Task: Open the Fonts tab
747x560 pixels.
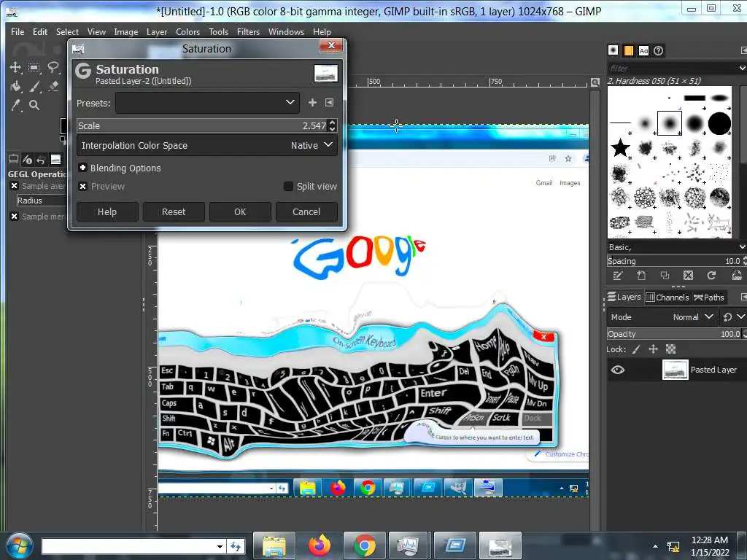Action: click(643, 50)
